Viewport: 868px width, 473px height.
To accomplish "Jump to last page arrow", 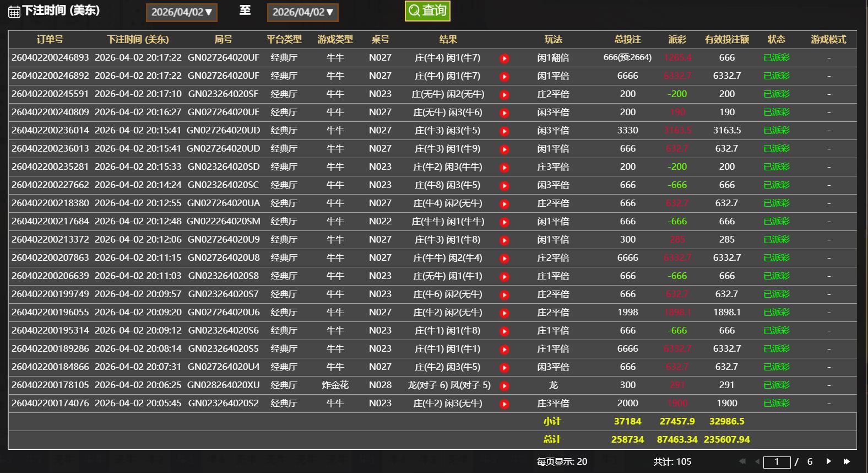I will coord(847,461).
